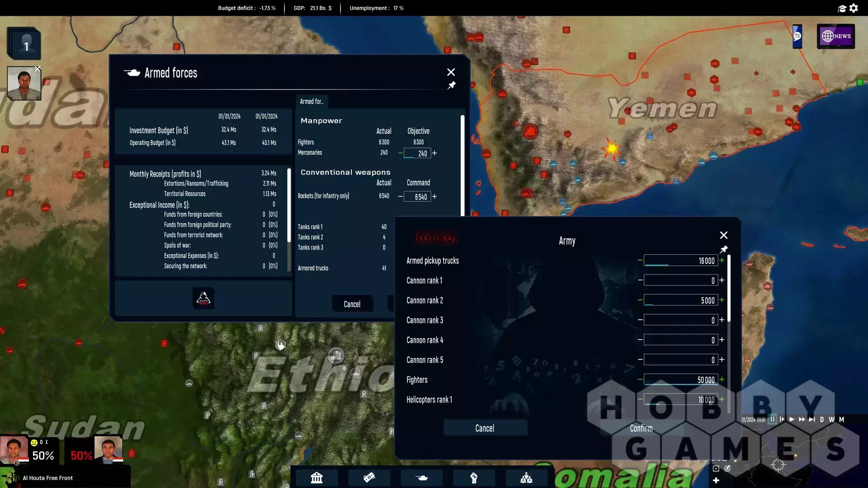This screenshot has height=488, width=868.
Task: Open the raised fist menu icon
Action: 474,478
